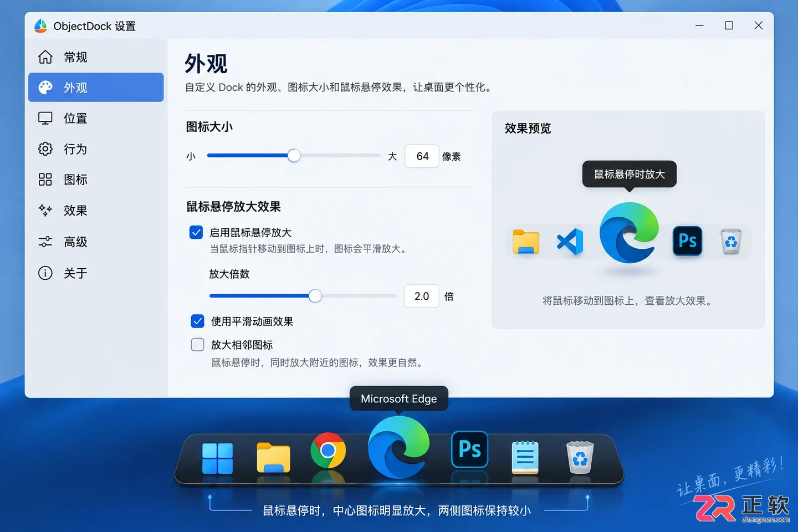Minimize the ObjectDock settings window
798x532 pixels.
(699, 25)
